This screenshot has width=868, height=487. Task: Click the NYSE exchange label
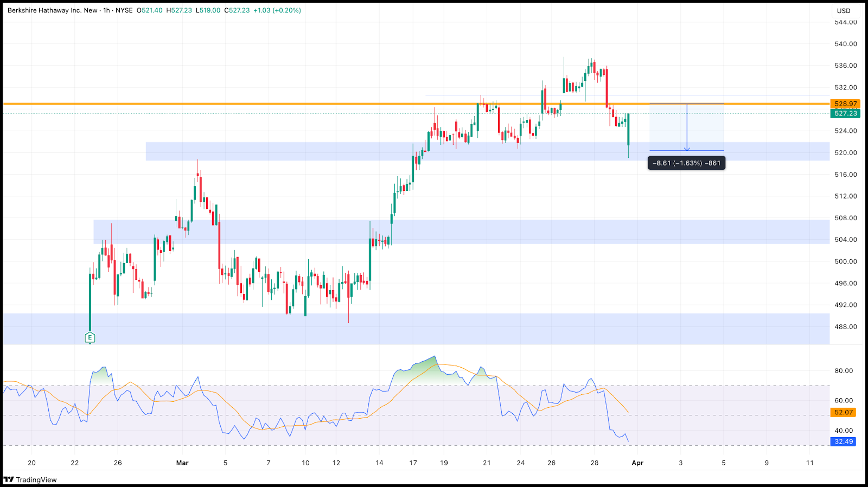click(x=124, y=10)
